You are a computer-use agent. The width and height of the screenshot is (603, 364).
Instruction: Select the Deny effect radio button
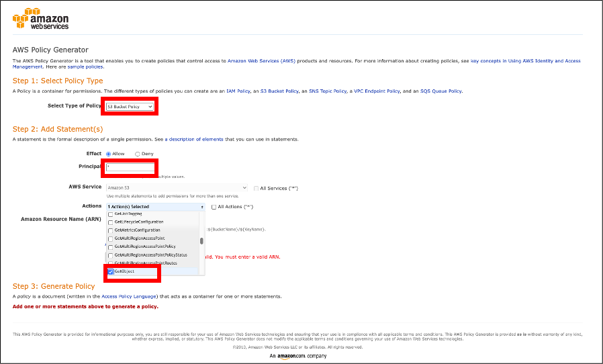tap(137, 154)
